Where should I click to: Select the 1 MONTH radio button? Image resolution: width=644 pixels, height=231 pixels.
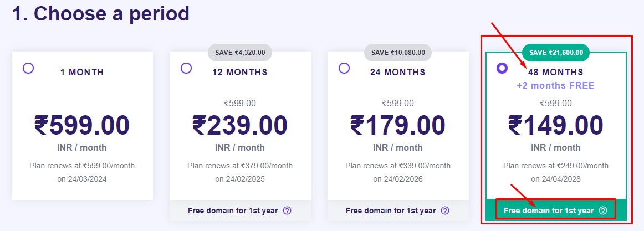[28, 68]
